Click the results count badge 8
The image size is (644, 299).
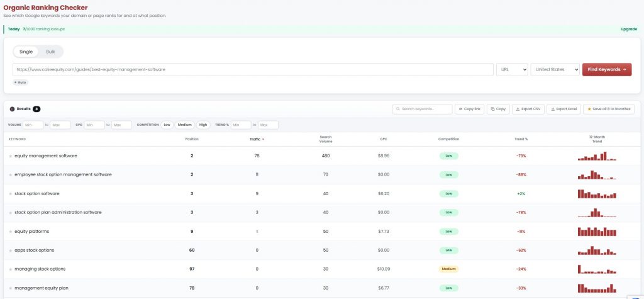coord(36,109)
